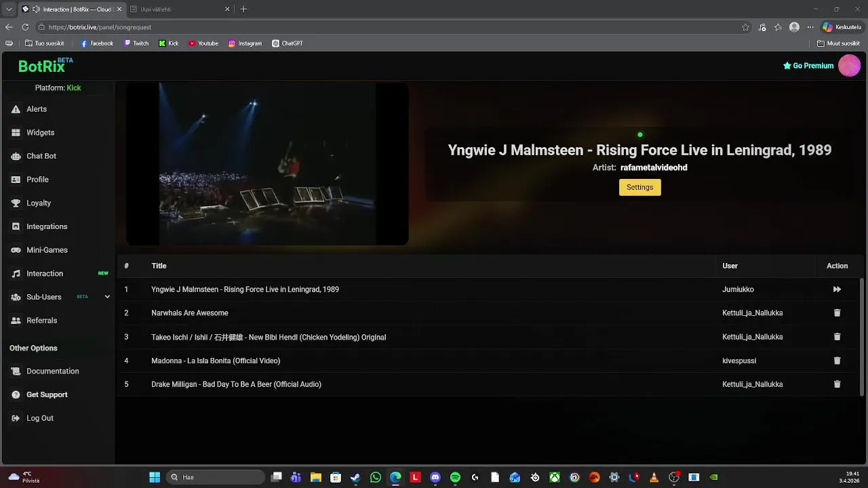Image resolution: width=868 pixels, height=488 pixels.
Task: Open the Kick bookmark
Action: point(169,43)
